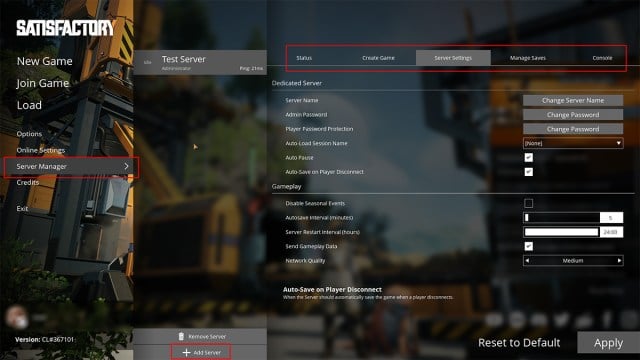The image size is (640, 360).
Task: Click Change Password for Admin Password
Action: coord(573,115)
